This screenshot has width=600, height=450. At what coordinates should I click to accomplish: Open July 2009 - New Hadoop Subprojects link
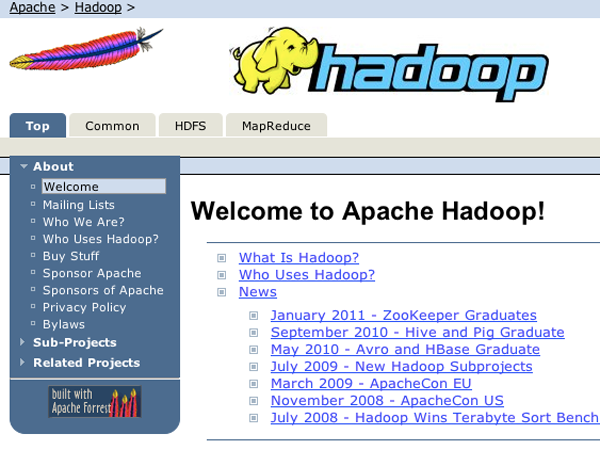(401, 367)
